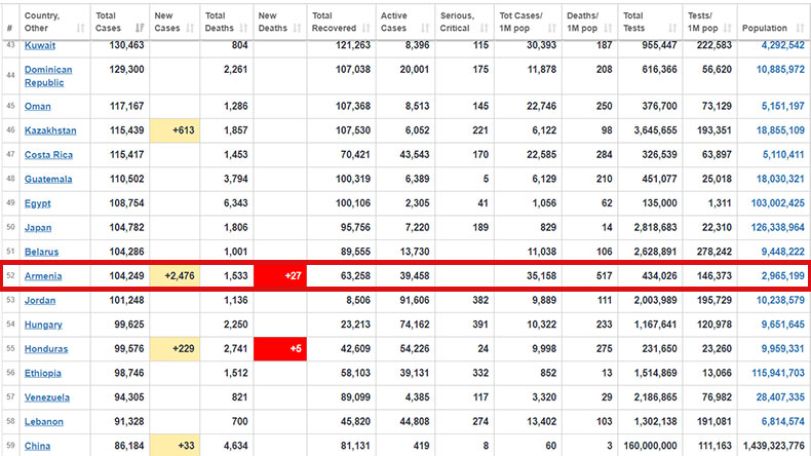This screenshot has height=456, width=811.
Task: Sort by Deaths/1M pop arrows
Action: 608,28
